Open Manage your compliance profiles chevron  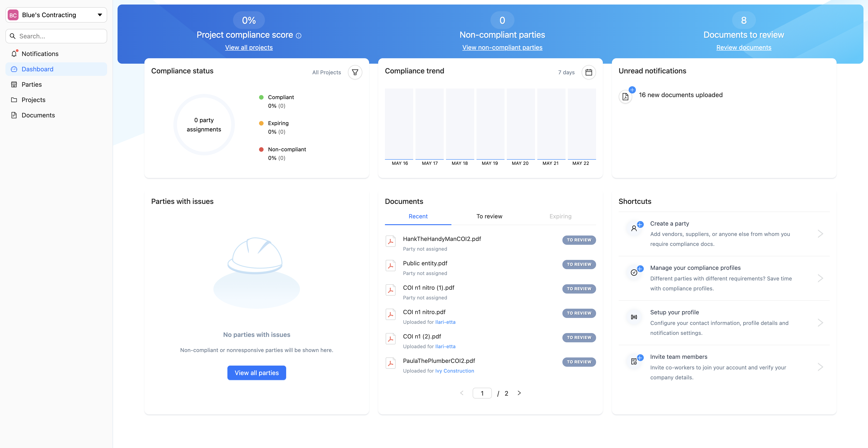820,278
